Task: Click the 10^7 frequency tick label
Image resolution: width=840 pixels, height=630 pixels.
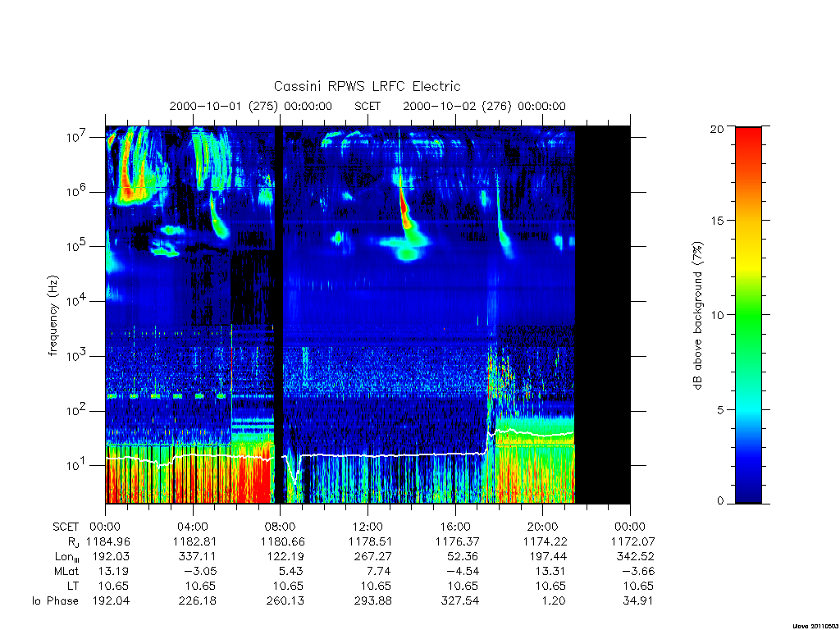Action: 77,137
